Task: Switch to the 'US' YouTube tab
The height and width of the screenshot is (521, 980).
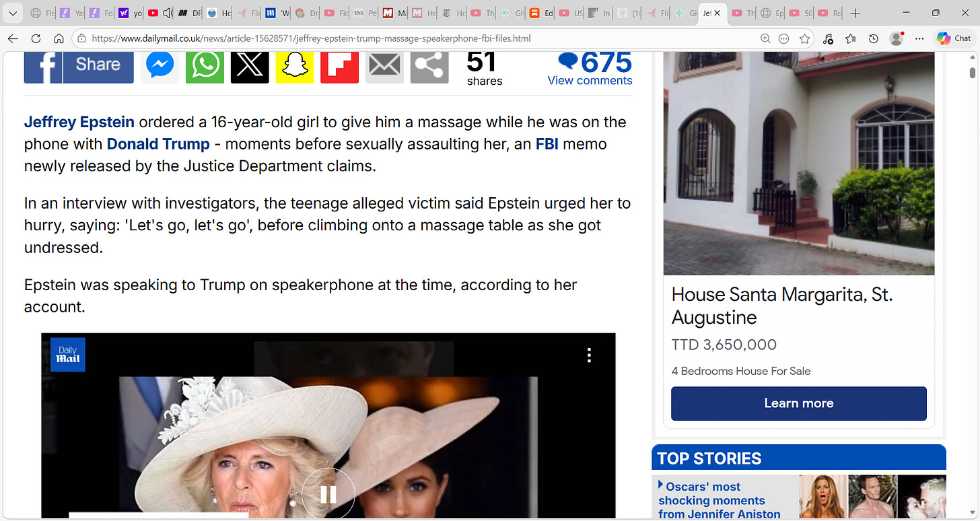Action: pos(571,13)
